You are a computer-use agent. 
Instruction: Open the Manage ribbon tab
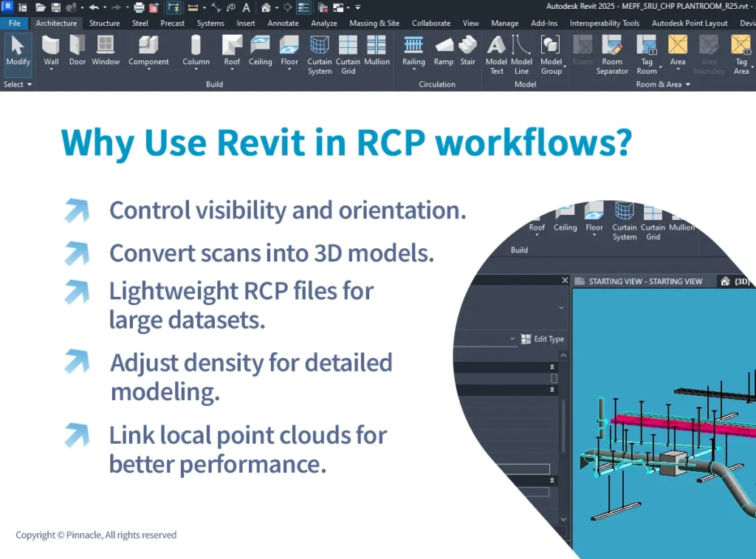(505, 23)
